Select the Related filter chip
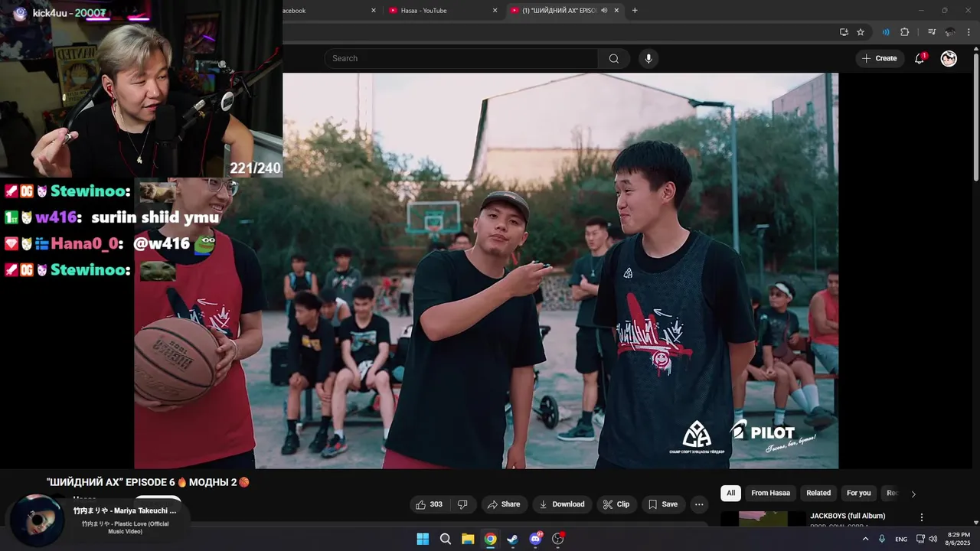This screenshot has height=551, width=980. click(818, 494)
